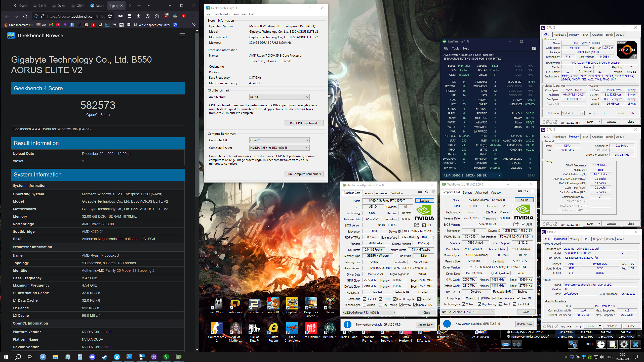Open the Compute Device dropdown in Geekbench

coord(279,148)
